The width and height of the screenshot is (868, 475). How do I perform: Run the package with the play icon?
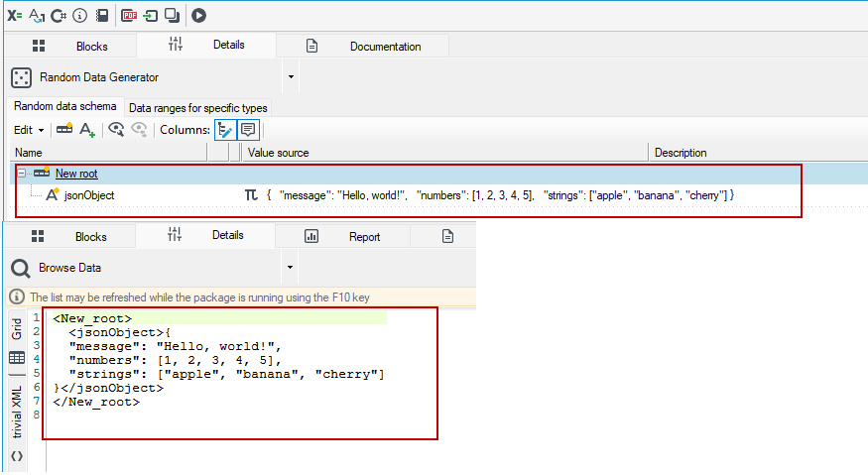pos(198,16)
